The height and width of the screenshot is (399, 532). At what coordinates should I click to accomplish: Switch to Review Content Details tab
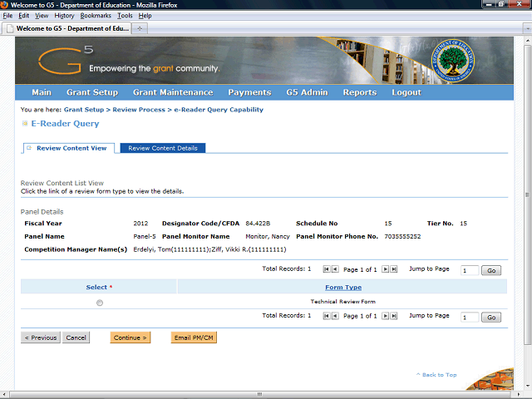pos(163,148)
